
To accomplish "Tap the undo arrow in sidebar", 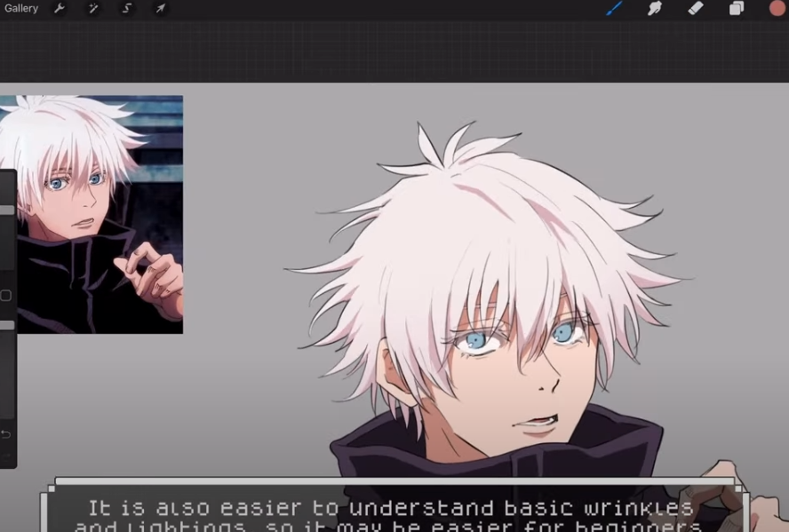I will click(5, 434).
